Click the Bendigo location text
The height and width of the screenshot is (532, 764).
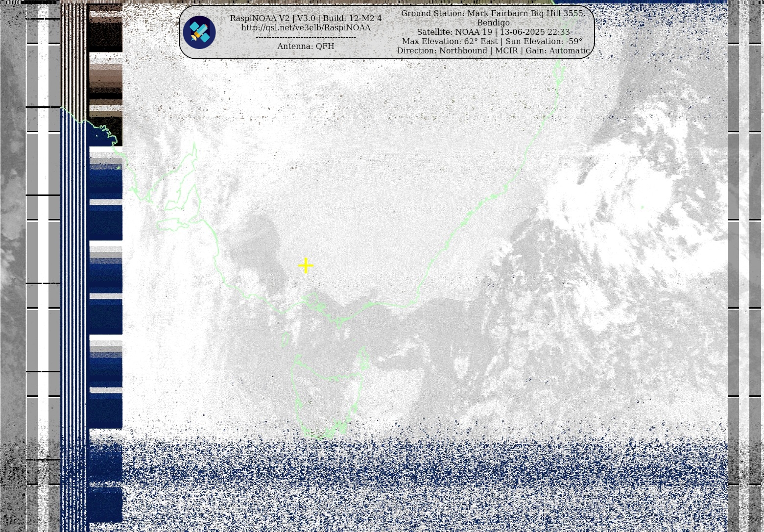tap(493, 23)
